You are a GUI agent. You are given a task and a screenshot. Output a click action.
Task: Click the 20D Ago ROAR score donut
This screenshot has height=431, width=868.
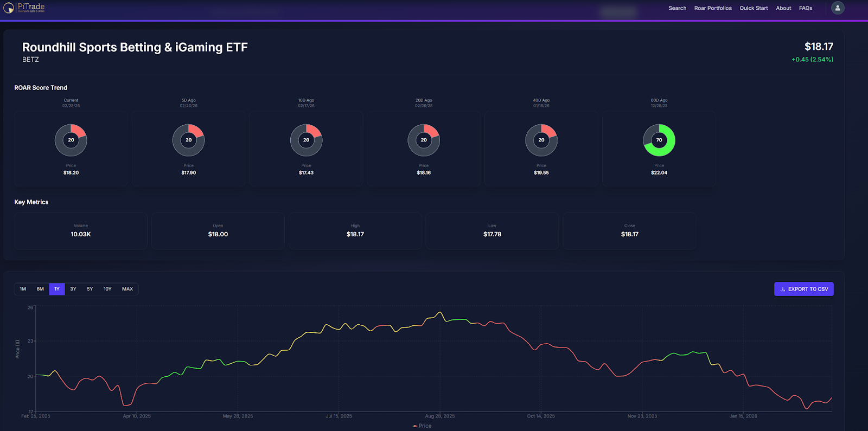pyautogui.click(x=424, y=140)
